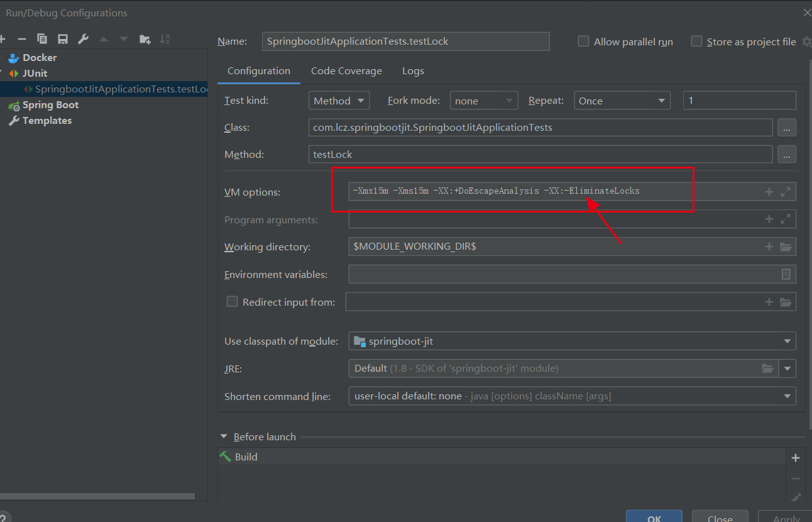The height and width of the screenshot is (522, 812).
Task: Enable Store as project file checkbox
Action: (696, 42)
